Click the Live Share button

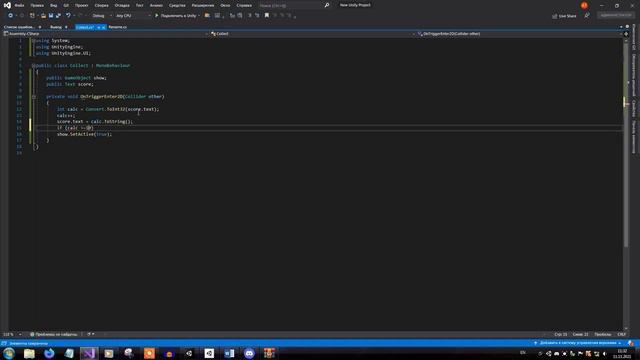(564, 16)
